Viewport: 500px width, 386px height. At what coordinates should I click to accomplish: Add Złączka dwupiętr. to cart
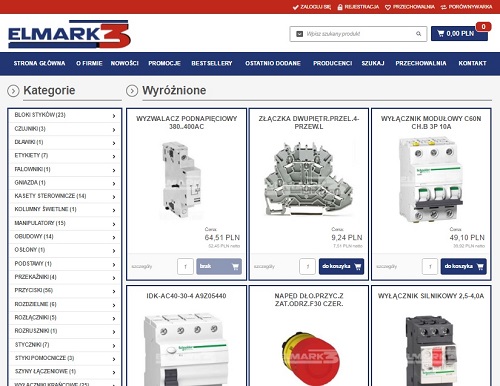341,266
